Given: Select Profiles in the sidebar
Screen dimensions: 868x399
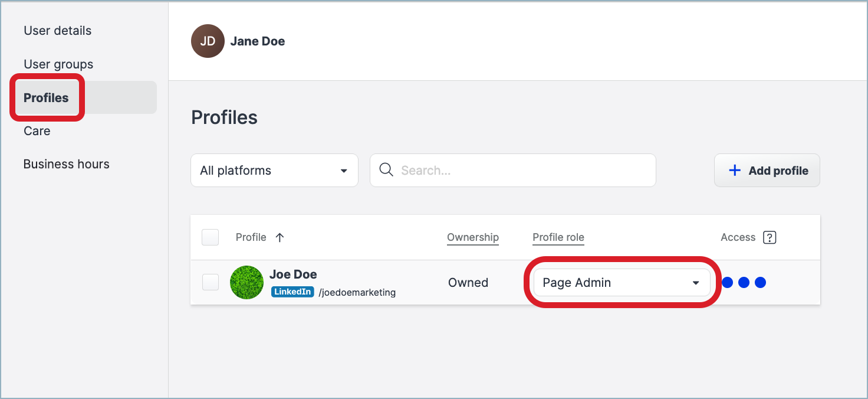Looking at the screenshot, I should point(47,98).
